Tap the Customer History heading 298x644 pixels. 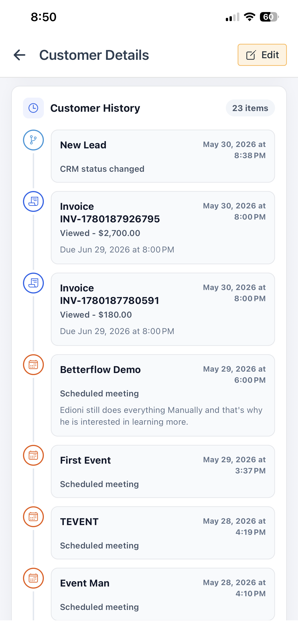[x=95, y=108]
